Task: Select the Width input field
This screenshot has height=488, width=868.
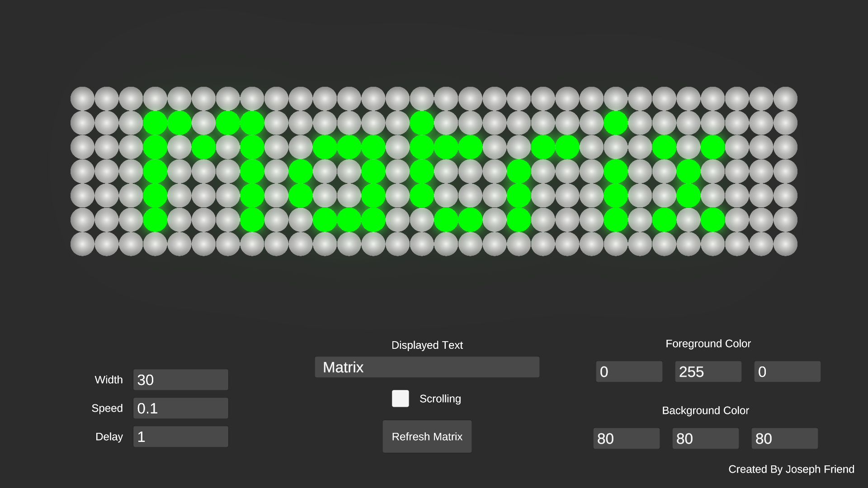Action: pos(180,380)
